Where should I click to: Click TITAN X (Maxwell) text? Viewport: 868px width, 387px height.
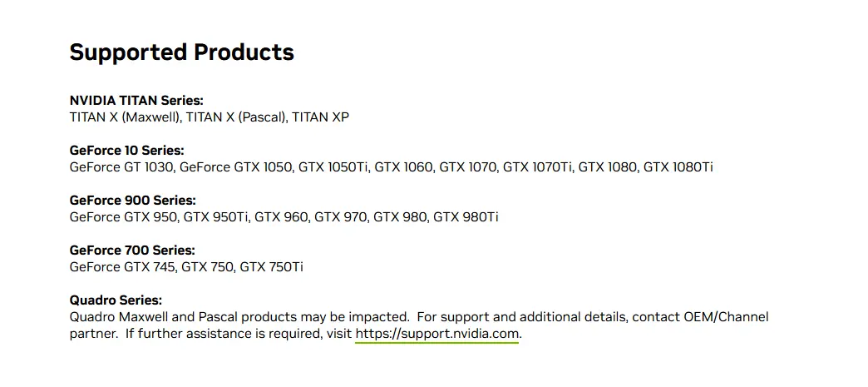pyautogui.click(x=125, y=117)
